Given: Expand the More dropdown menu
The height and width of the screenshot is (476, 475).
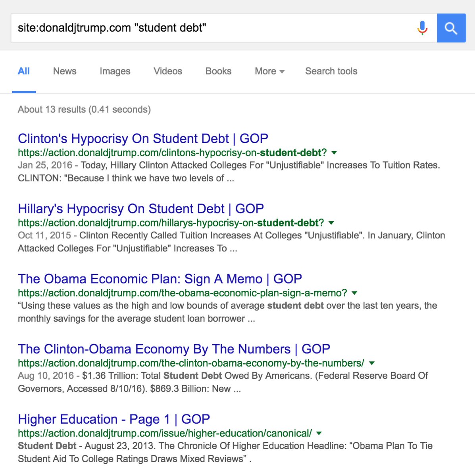Looking at the screenshot, I should click(270, 71).
